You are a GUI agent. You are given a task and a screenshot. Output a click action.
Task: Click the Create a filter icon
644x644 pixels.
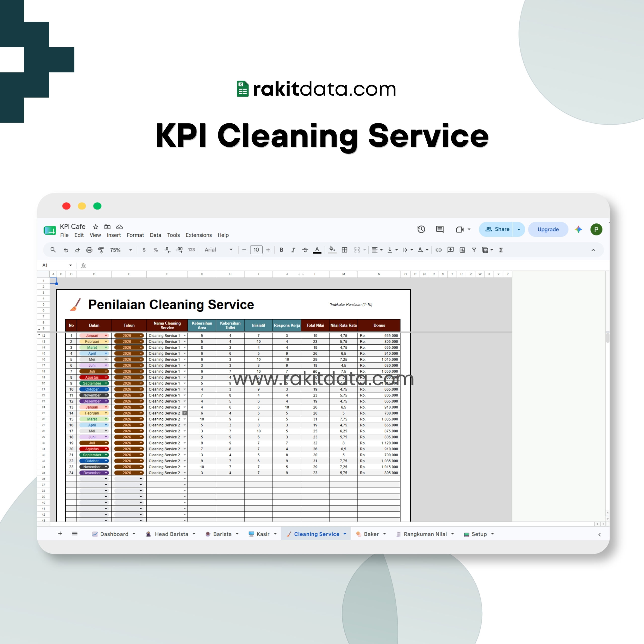pos(474,250)
